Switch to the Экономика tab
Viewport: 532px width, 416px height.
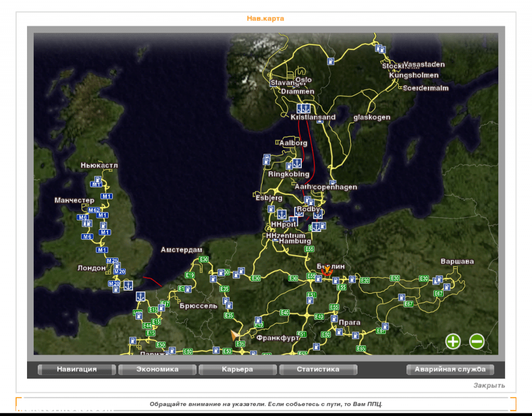coord(157,369)
